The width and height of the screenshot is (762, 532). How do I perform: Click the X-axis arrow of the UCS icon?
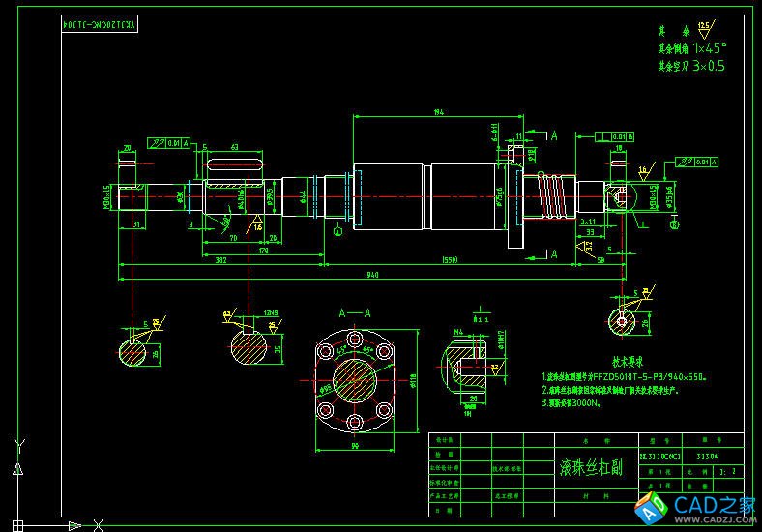click(98, 525)
